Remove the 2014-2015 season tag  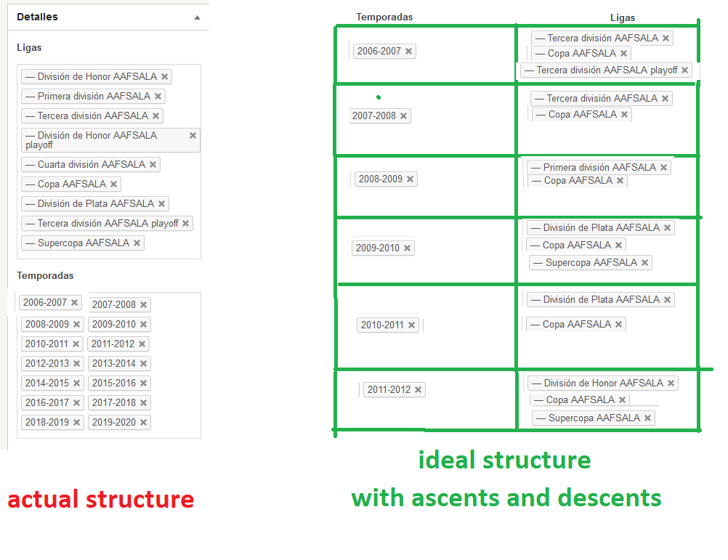point(77,384)
